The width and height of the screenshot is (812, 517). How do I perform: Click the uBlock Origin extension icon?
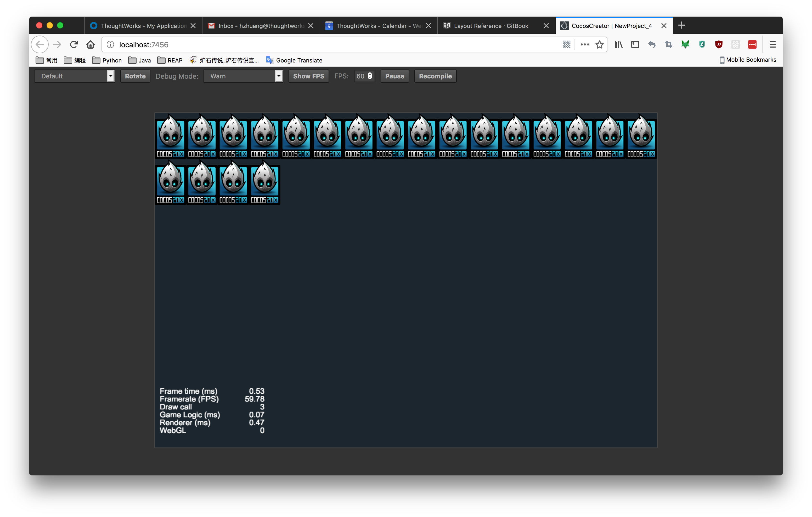(719, 44)
